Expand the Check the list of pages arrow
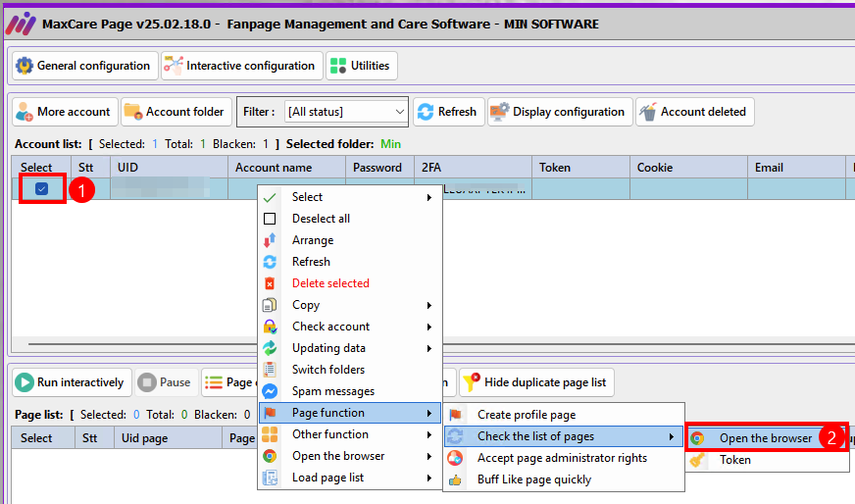The image size is (855, 504). click(x=672, y=436)
